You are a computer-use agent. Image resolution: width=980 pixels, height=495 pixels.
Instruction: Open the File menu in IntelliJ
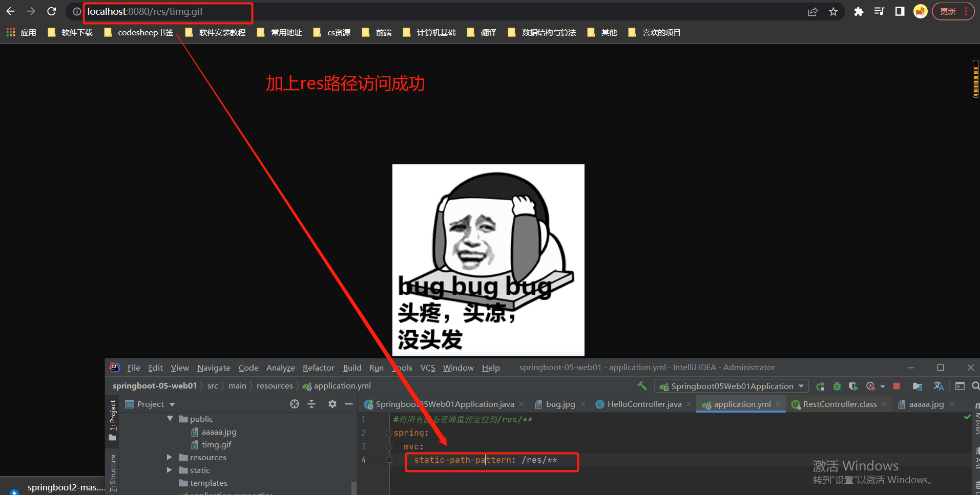[x=134, y=368]
